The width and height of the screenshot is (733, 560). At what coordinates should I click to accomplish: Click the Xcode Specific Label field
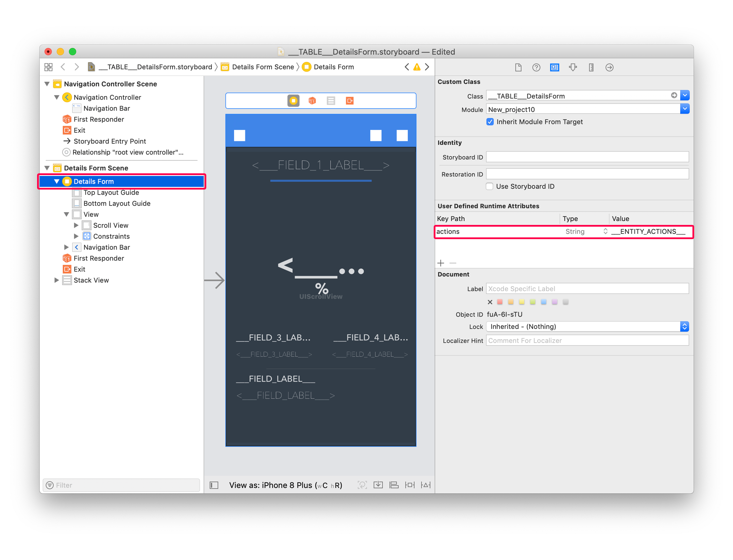click(x=587, y=289)
